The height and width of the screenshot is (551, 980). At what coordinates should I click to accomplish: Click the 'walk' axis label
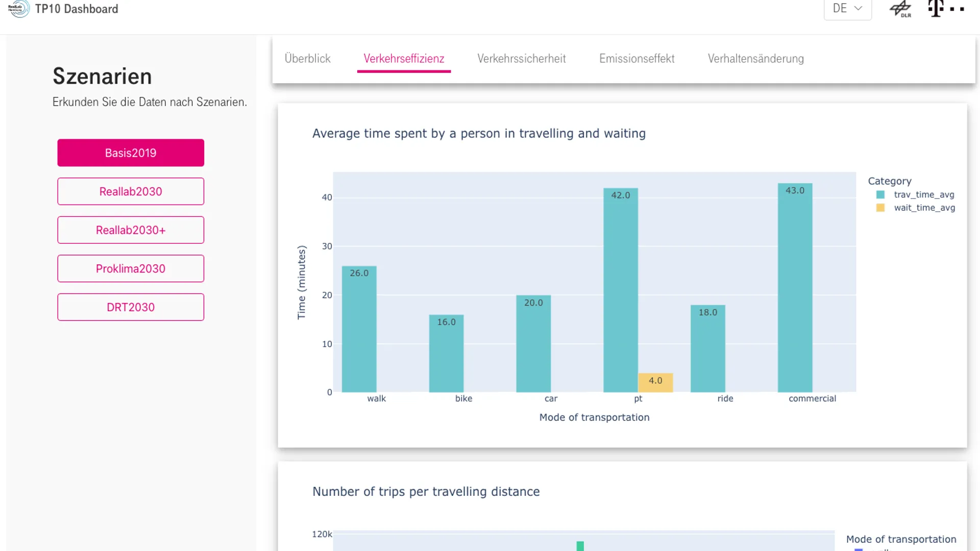376,398
